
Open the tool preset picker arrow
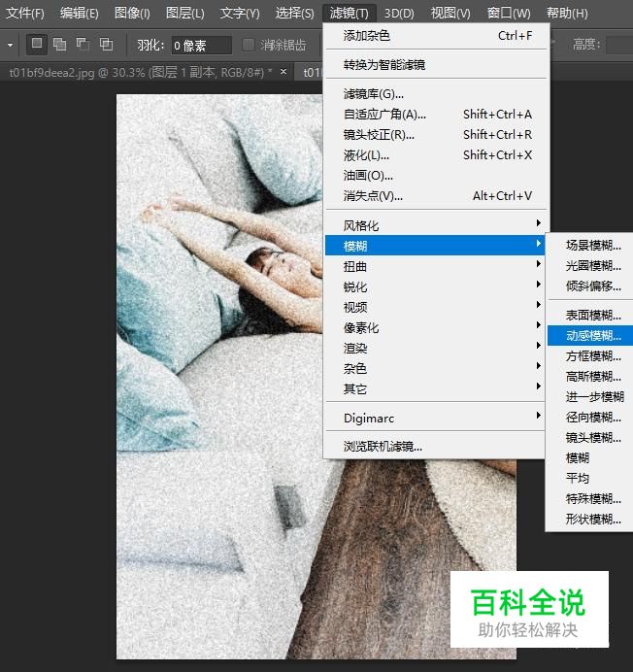pos(10,45)
